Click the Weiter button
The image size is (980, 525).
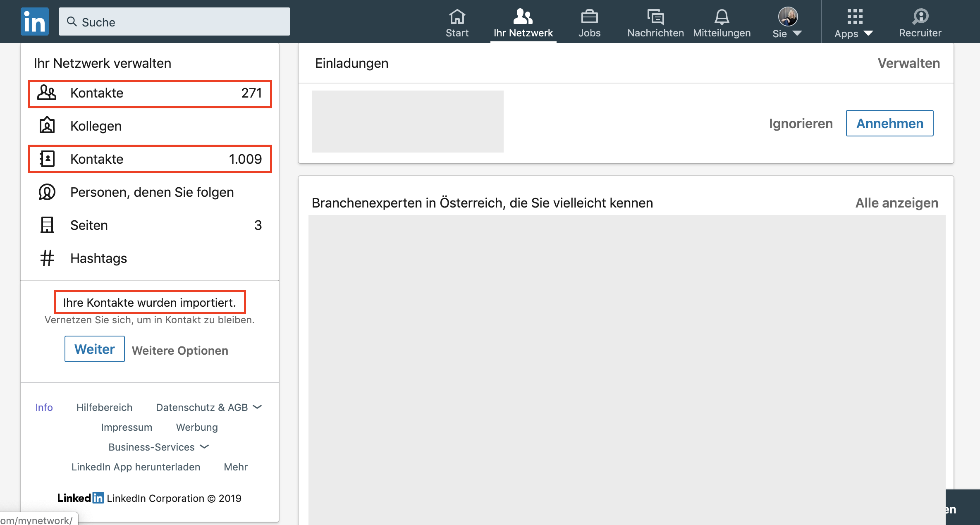[x=95, y=349]
